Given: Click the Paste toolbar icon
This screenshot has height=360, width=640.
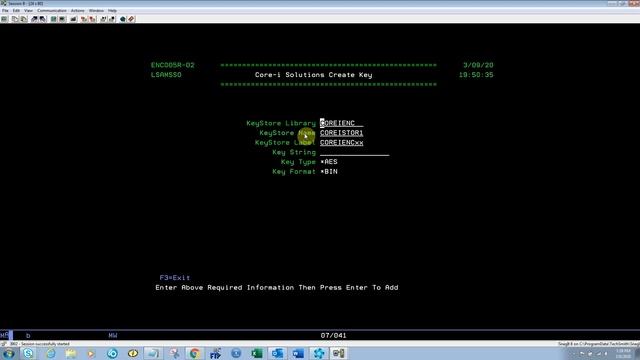Looking at the screenshot, I should click(x=24, y=19).
